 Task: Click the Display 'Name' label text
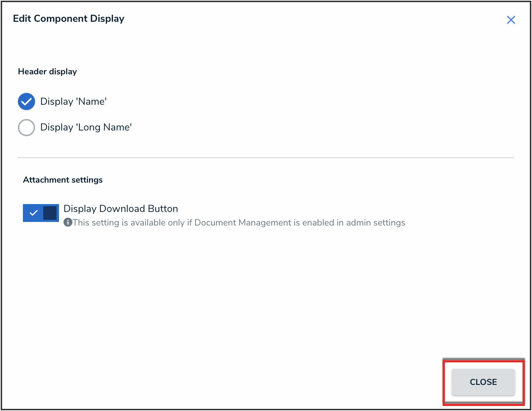point(73,101)
